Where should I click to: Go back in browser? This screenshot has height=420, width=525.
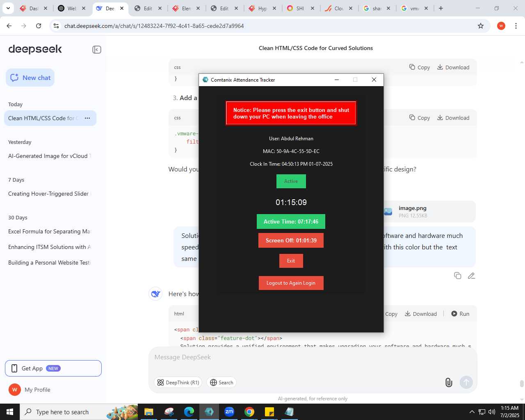point(9,26)
